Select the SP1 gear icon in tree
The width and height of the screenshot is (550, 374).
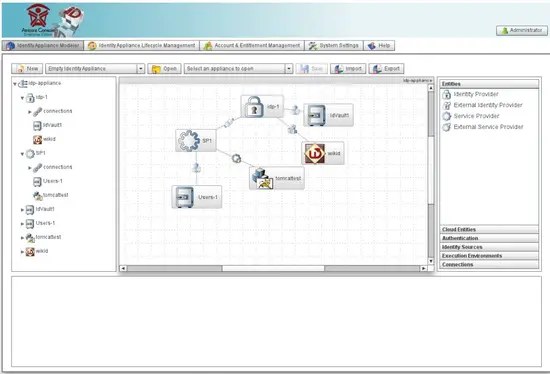[30, 154]
